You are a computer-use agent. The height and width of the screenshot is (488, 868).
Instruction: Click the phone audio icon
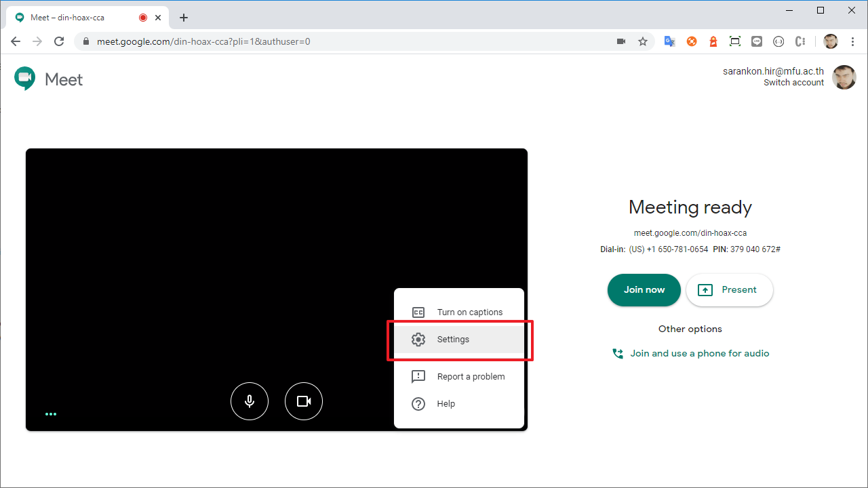(618, 354)
